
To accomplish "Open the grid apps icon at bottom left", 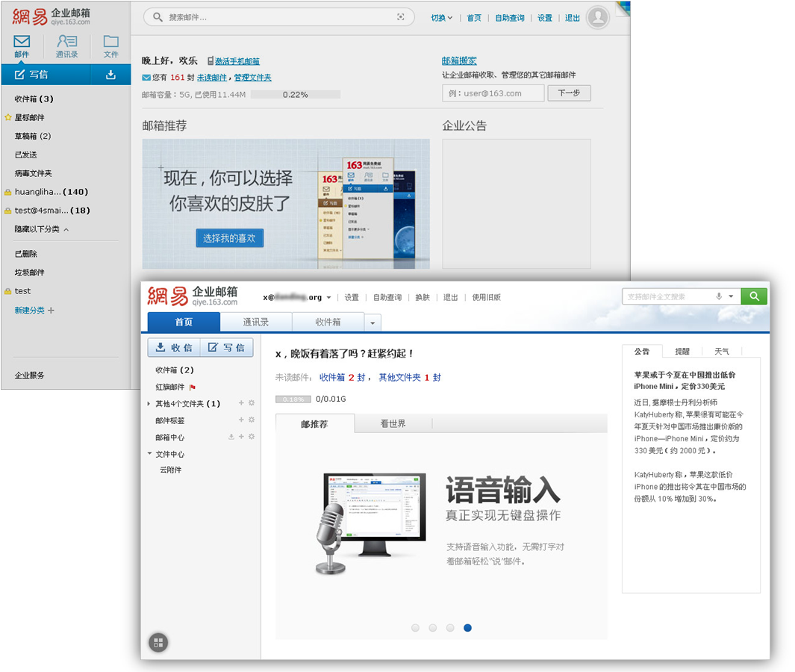I will (x=158, y=643).
